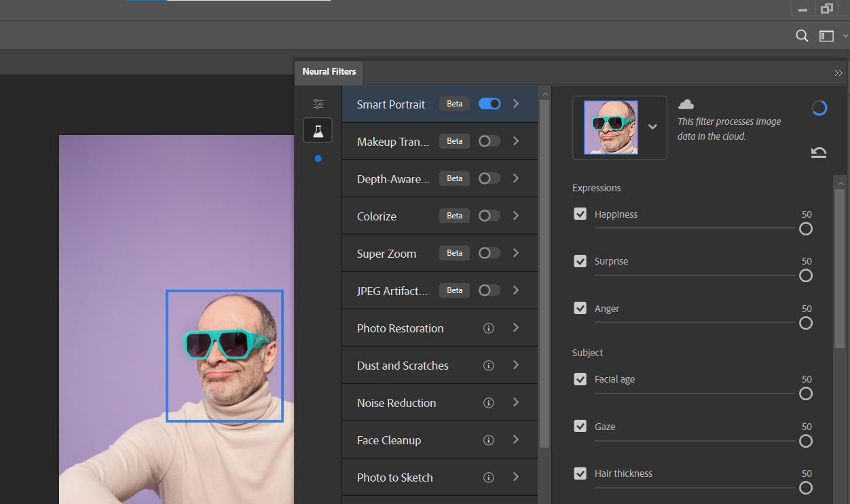Collapse the panel with double-arrow icon
The height and width of the screenshot is (504, 850).
pyautogui.click(x=838, y=73)
